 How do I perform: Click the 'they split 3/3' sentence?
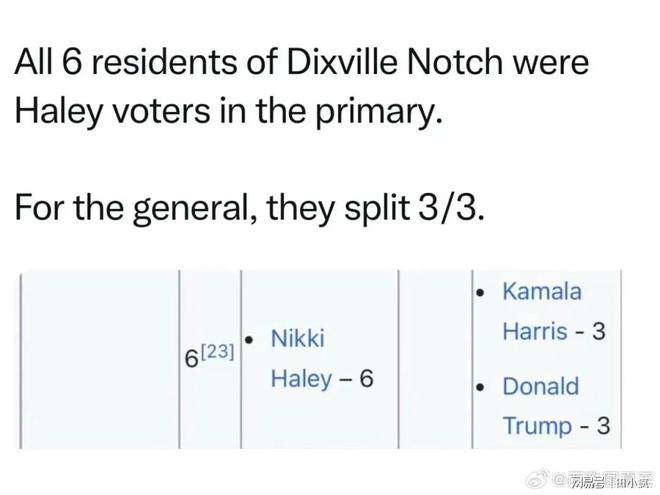click(375, 208)
